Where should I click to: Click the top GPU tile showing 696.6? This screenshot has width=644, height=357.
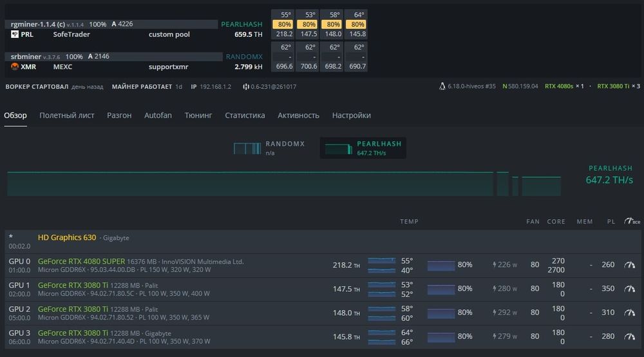[283, 57]
